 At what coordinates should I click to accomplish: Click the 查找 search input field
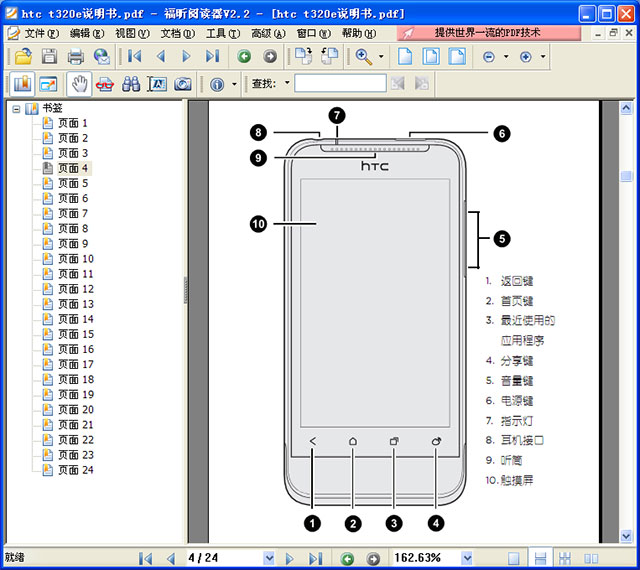340,83
